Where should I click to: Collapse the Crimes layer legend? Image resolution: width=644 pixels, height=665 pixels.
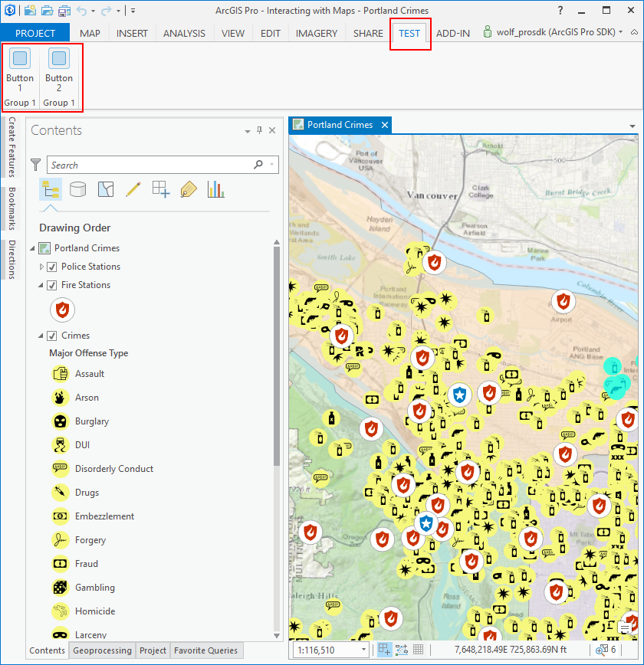point(42,336)
